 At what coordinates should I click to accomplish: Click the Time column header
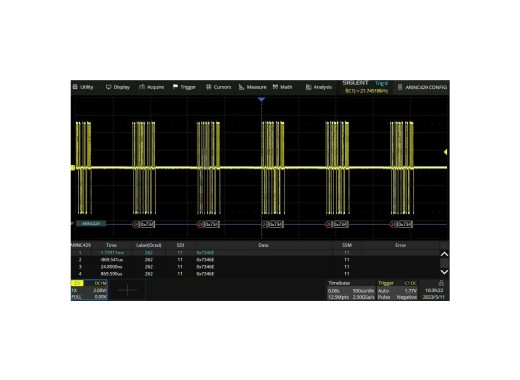(111, 245)
